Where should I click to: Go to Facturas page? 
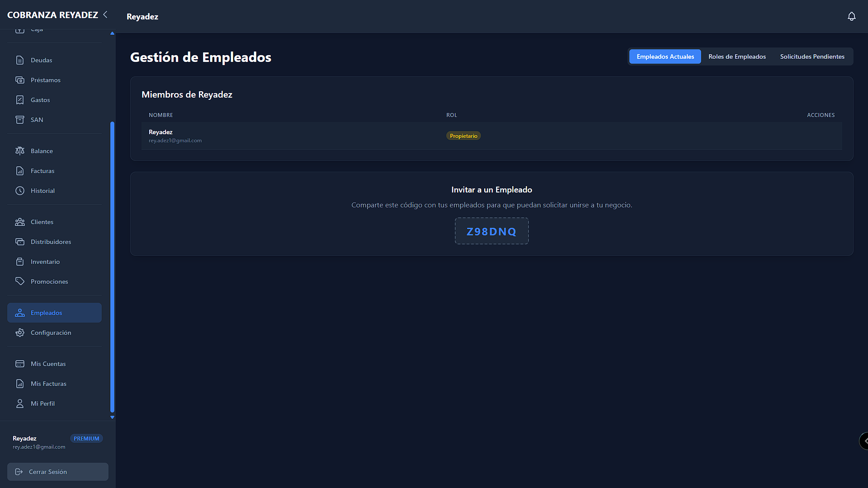(54, 171)
